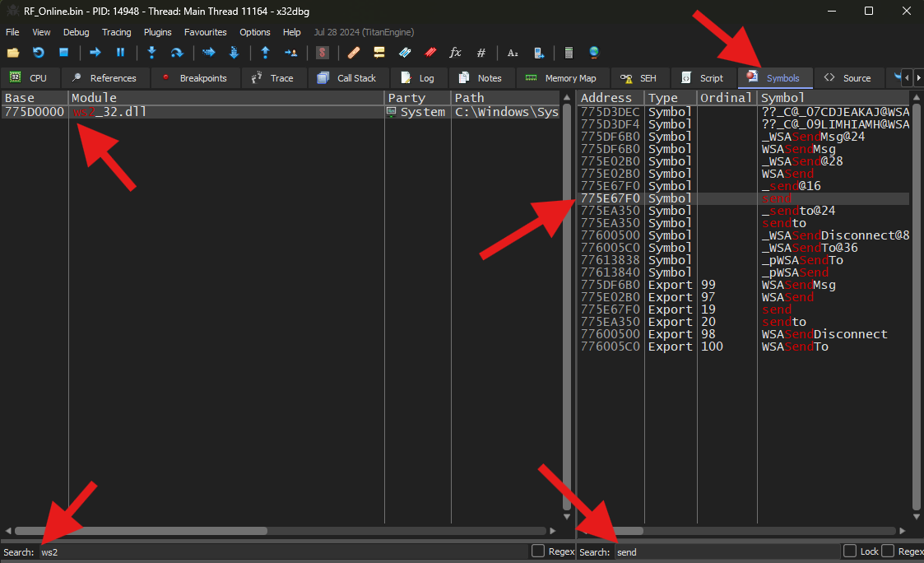Run to user code toolbar icon

point(290,53)
